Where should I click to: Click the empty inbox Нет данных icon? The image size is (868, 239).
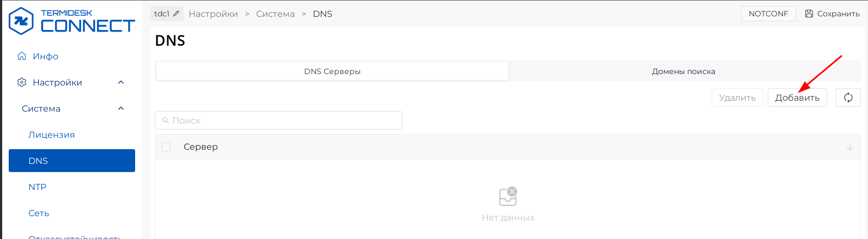point(508,197)
